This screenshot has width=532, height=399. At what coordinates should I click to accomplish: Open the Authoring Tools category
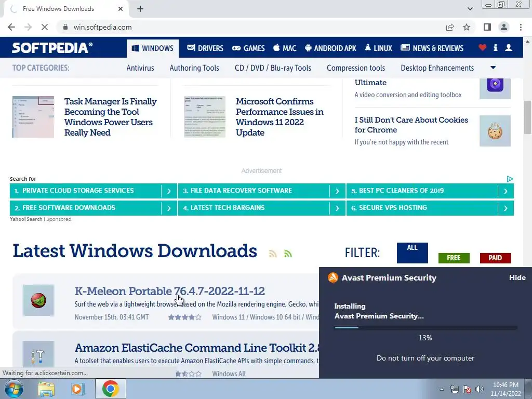(194, 68)
